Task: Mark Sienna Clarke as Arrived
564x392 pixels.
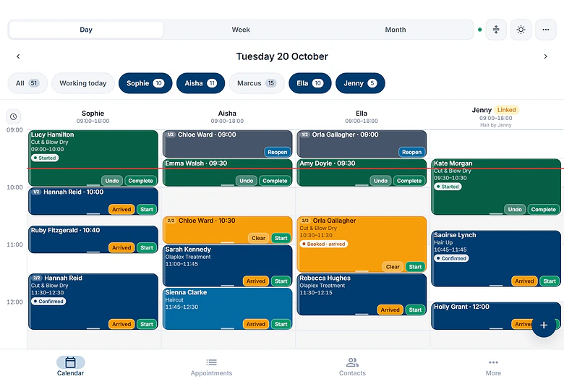Action: click(x=256, y=324)
